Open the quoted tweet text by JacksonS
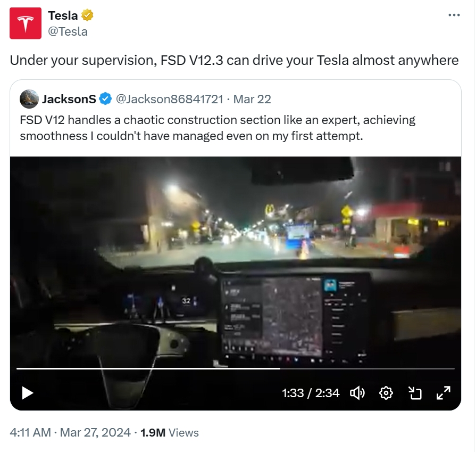Screen dimensions: 476x452 coord(218,128)
